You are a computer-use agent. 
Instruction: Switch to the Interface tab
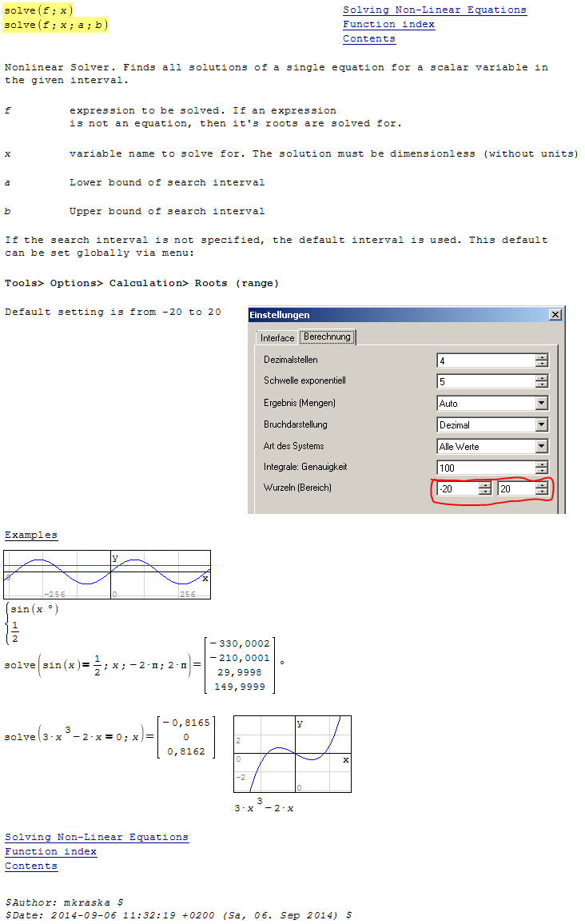point(277,338)
